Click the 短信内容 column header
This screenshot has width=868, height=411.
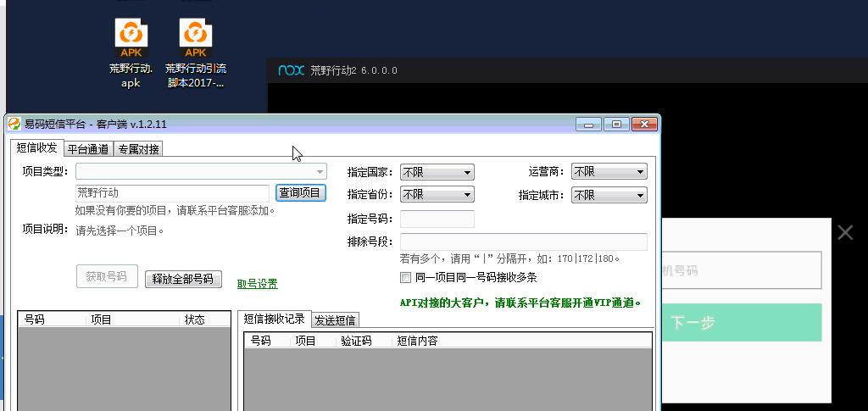(x=521, y=341)
